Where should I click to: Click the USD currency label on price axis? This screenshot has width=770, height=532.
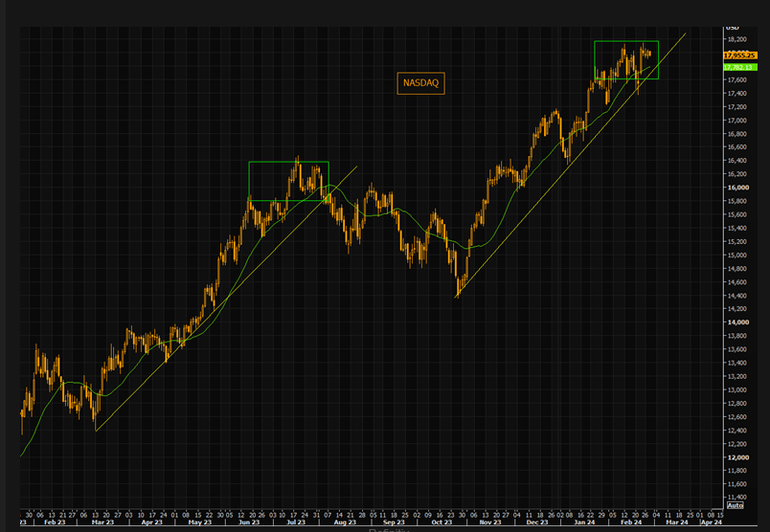point(732,27)
